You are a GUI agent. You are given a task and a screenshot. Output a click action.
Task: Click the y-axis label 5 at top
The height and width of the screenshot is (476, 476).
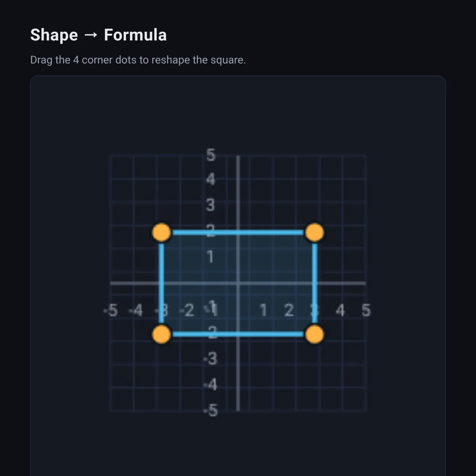(211, 155)
